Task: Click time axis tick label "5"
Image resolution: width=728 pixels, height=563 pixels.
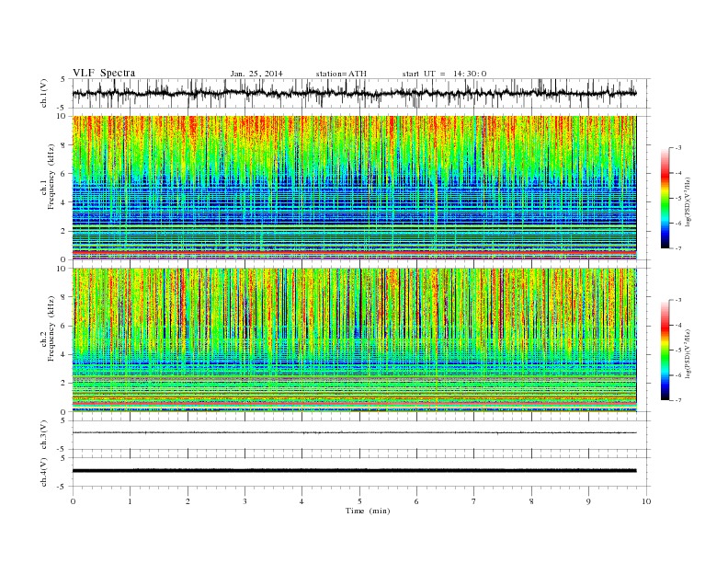Action: (x=359, y=501)
